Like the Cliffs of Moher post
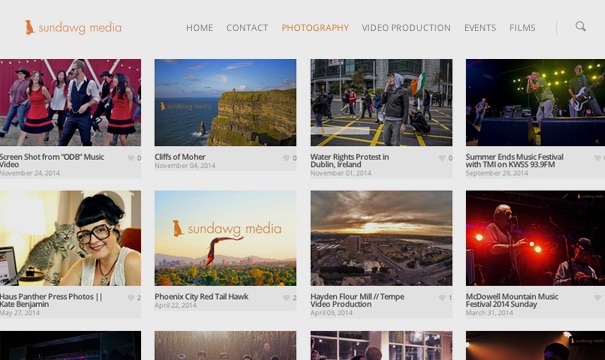The height and width of the screenshot is (360, 605). [x=286, y=158]
